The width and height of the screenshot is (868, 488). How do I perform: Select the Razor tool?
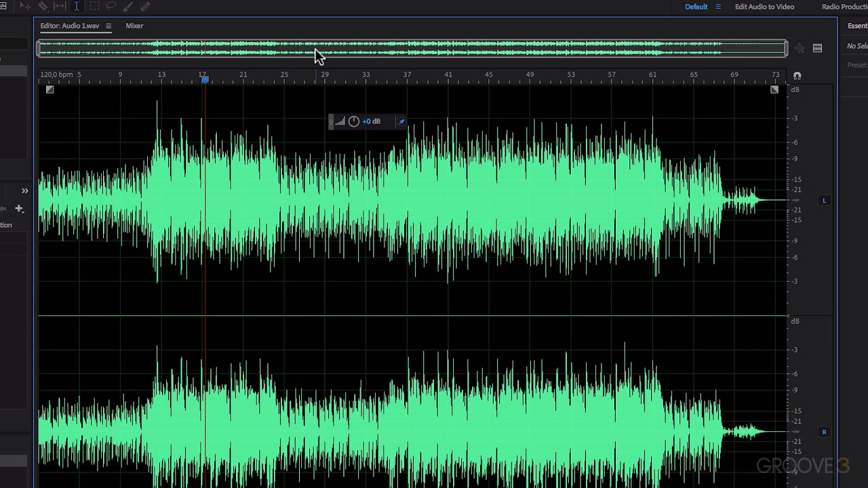point(43,6)
